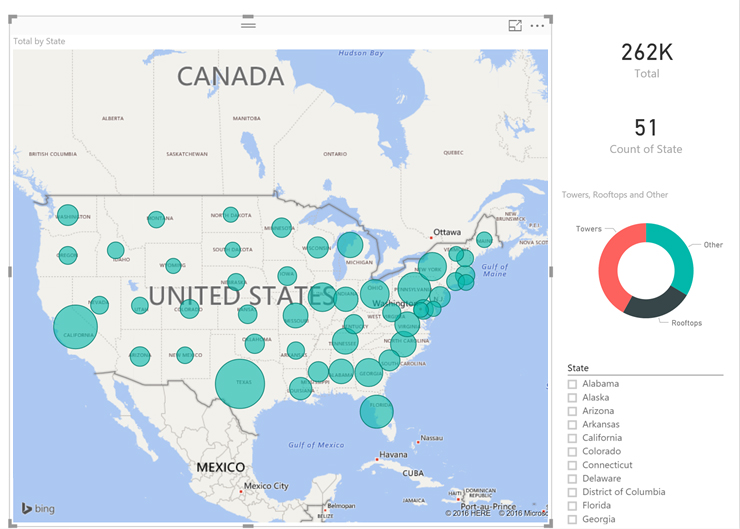
Task: Click the Arizona bubble
Action: [140, 356]
